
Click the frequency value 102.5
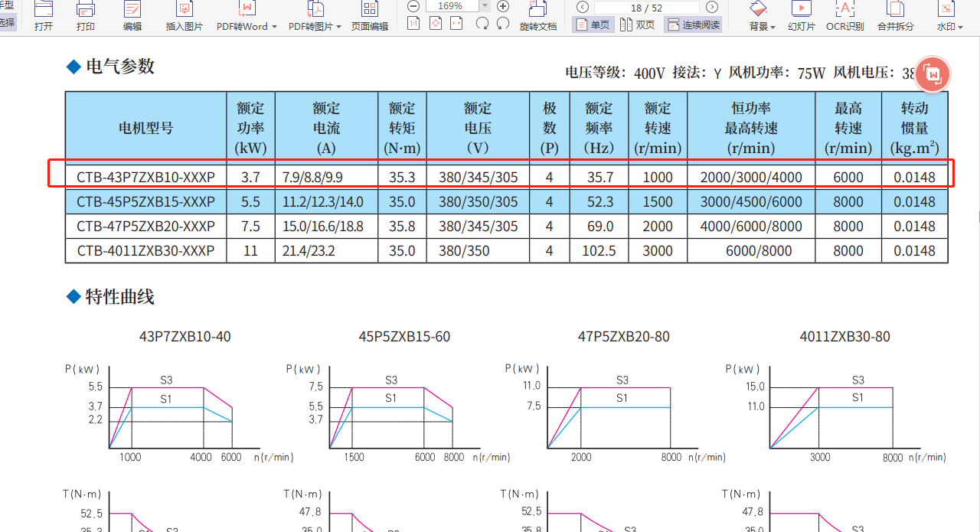click(599, 251)
